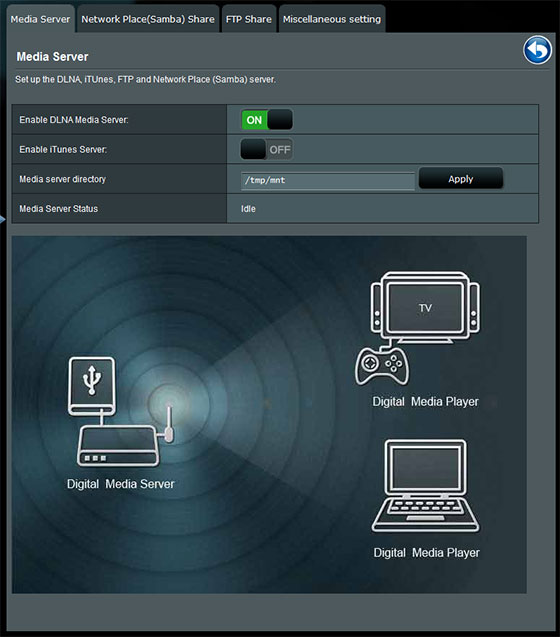The width and height of the screenshot is (560, 637).
Task: Click Digital Media Player caption under the laptop
Action: pyautogui.click(x=427, y=552)
